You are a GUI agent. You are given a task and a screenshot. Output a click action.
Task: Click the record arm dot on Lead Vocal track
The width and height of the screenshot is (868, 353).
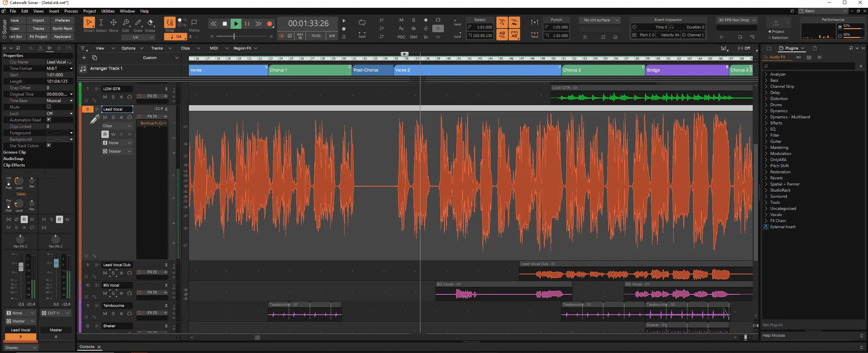[x=121, y=117]
